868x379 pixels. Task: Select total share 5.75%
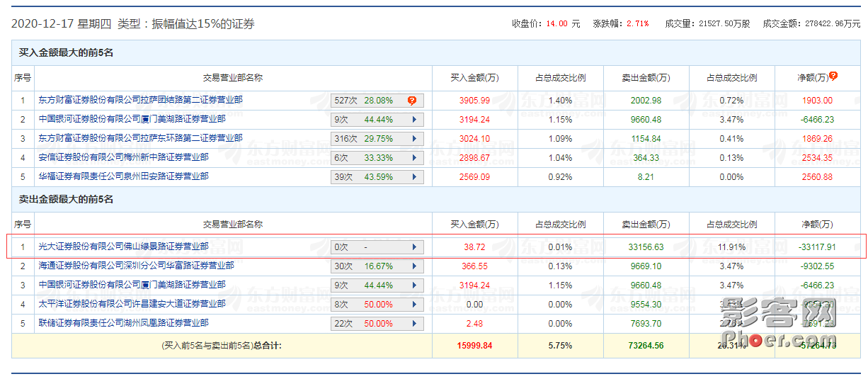pyautogui.click(x=559, y=346)
